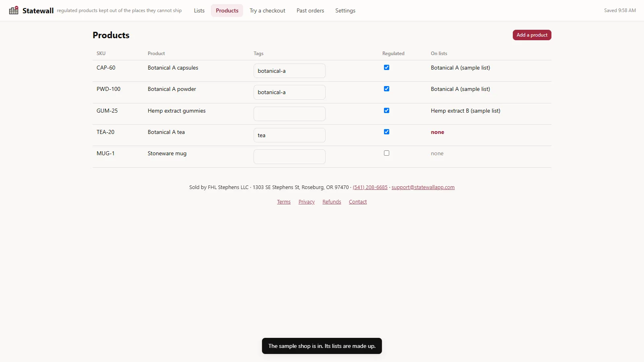Click the empty tags field for GUM-25
Image resolution: width=644 pixels, height=362 pixels.
(x=289, y=114)
